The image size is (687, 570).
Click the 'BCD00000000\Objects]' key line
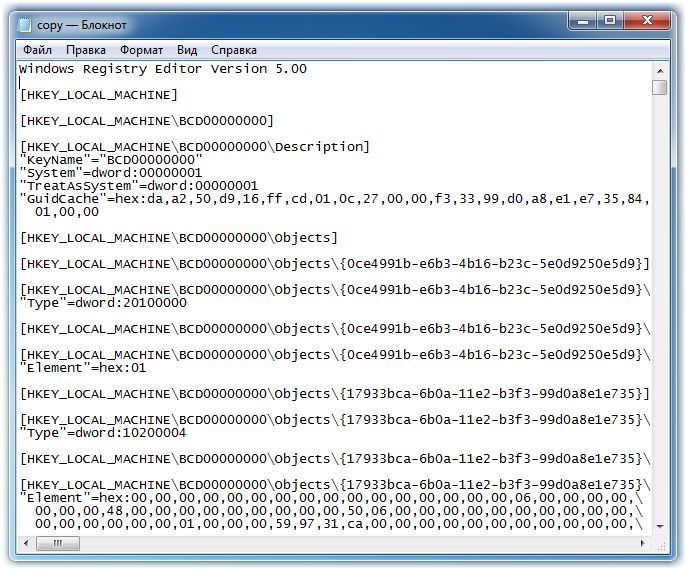(179, 238)
